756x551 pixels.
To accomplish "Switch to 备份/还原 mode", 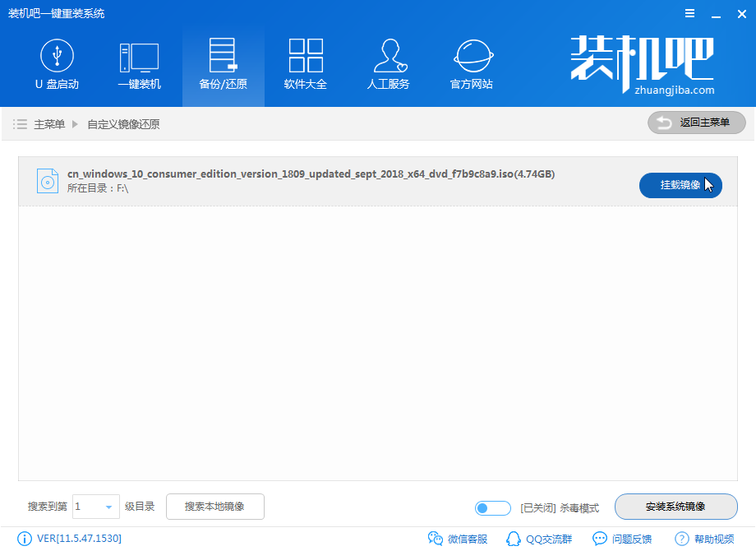I will click(x=223, y=64).
